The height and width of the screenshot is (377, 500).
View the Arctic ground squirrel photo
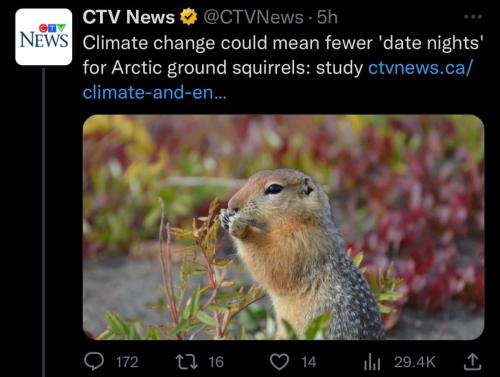pyautogui.click(x=283, y=227)
